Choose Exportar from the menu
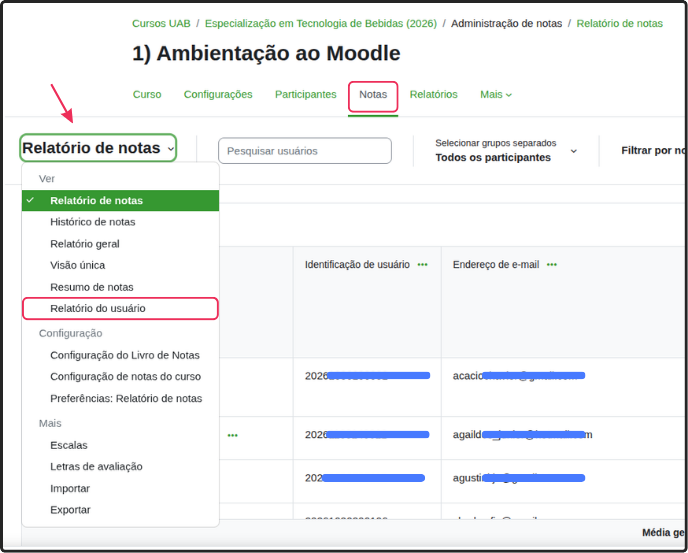 70,510
